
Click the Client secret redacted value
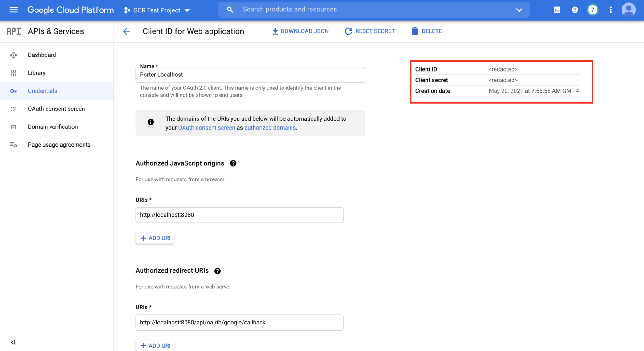tap(503, 80)
